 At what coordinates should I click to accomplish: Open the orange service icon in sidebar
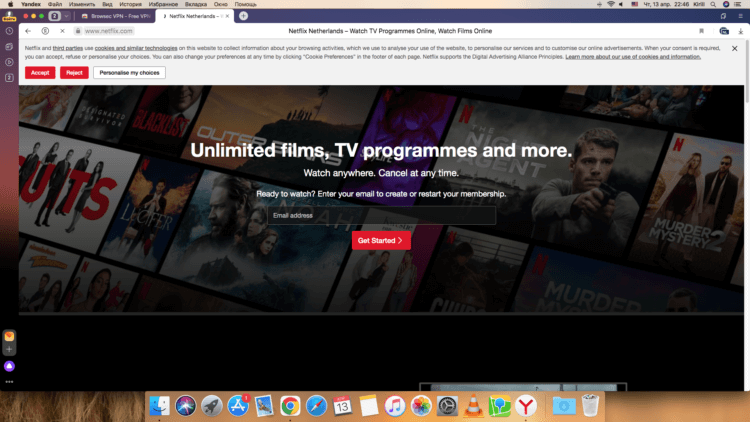click(9, 336)
